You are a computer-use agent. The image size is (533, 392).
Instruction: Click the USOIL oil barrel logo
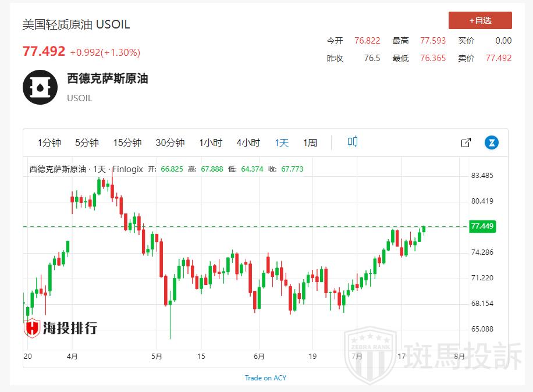(x=40, y=87)
